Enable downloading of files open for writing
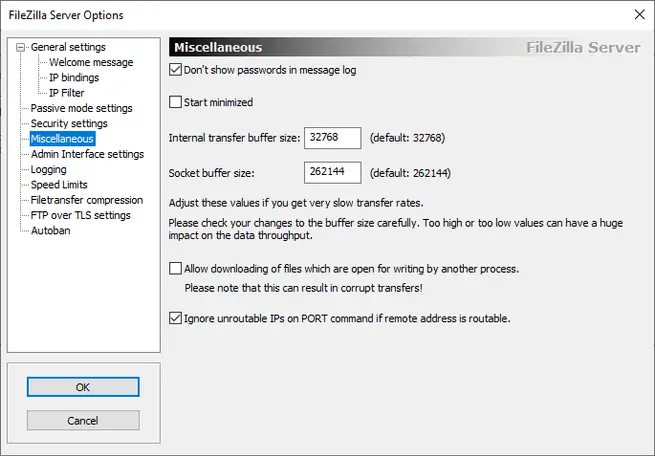Image resolution: width=655 pixels, height=456 pixels. pos(175,268)
